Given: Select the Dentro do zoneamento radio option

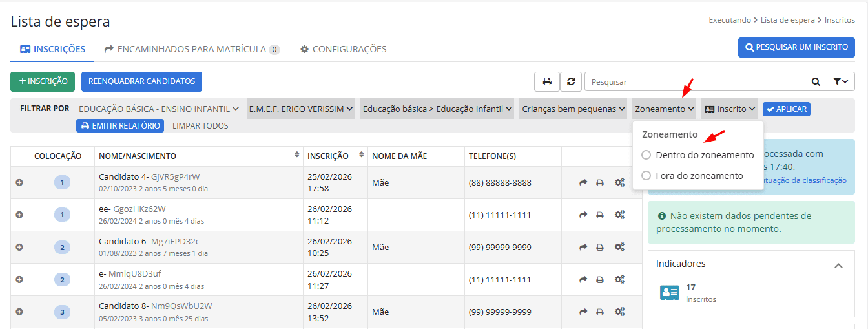Looking at the screenshot, I should tap(646, 155).
